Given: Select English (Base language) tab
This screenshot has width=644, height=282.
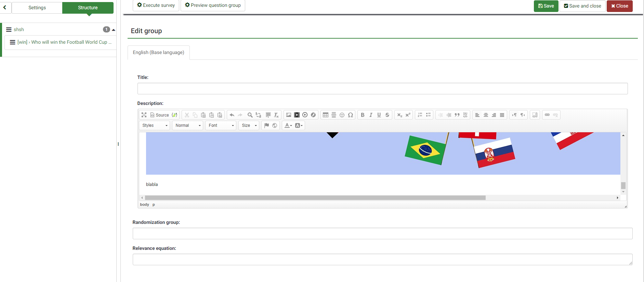Looking at the screenshot, I should click(x=158, y=52).
